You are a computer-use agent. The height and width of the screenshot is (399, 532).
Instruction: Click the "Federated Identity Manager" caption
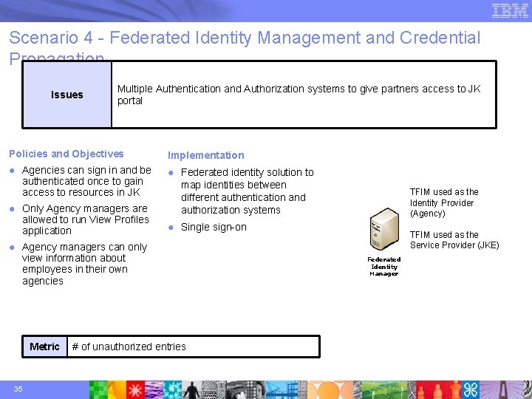[383, 266]
